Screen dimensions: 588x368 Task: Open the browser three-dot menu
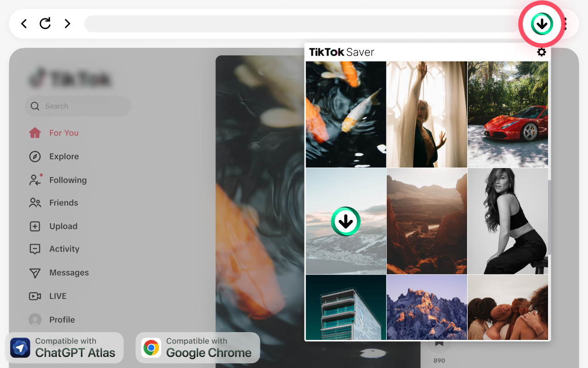(x=565, y=24)
